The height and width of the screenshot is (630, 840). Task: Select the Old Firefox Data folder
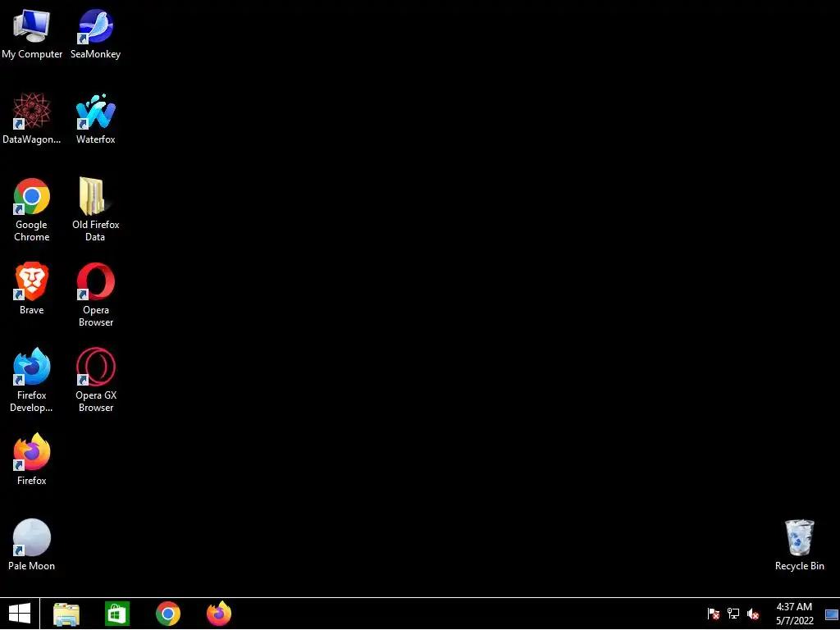point(95,209)
